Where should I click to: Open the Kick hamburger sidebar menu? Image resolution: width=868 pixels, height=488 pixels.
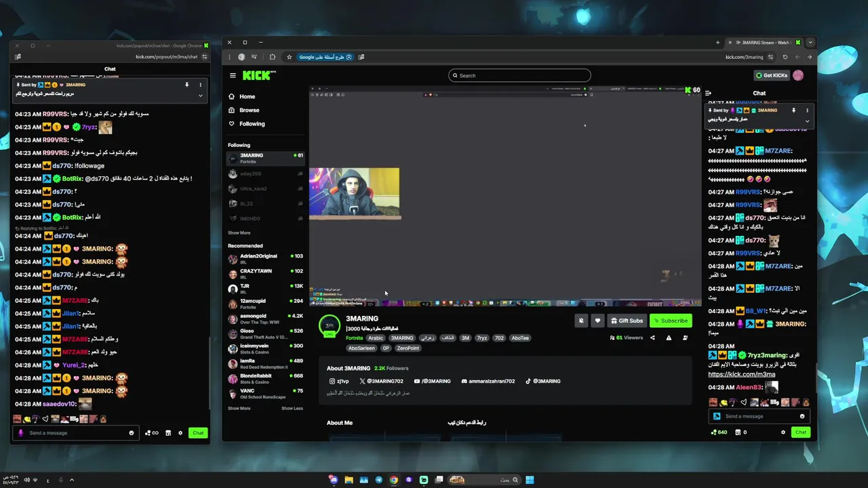(x=233, y=75)
